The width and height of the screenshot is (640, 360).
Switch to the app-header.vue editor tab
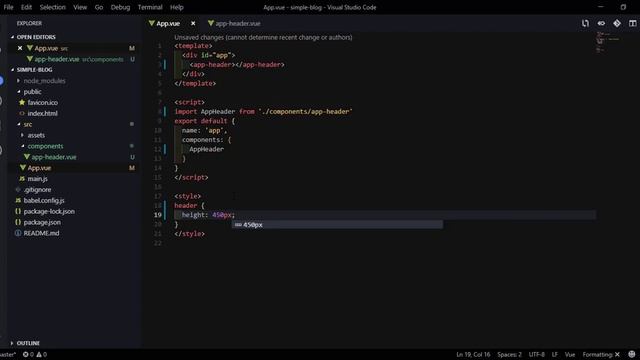(x=234, y=24)
